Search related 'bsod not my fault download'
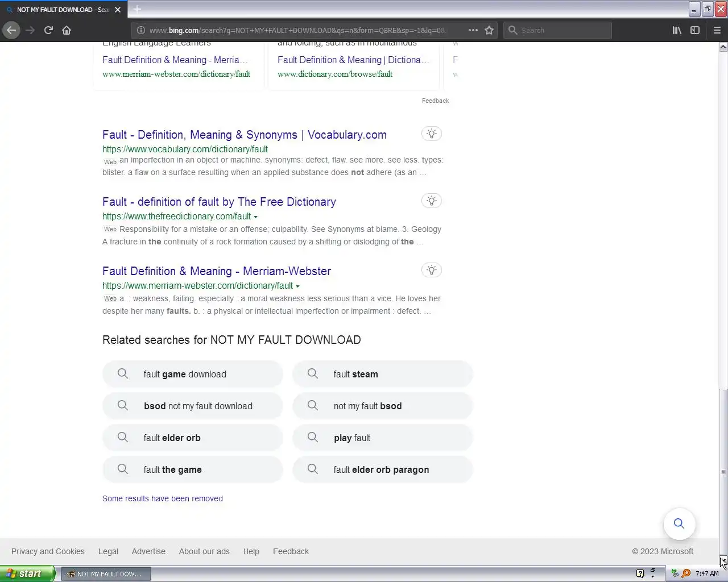This screenshot has width=728, height=582. [193, 406]
